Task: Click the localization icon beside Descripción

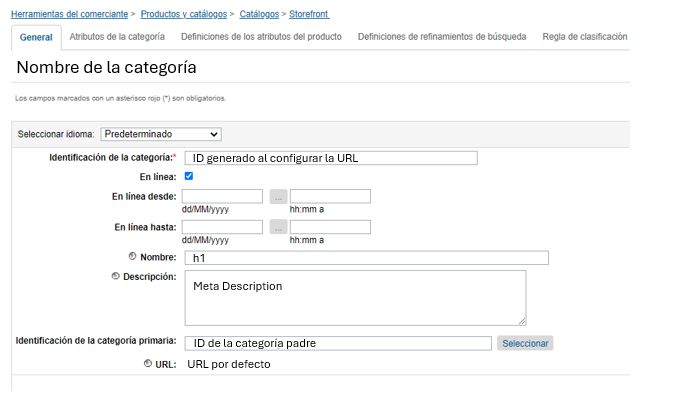Action: coord(115,276)
